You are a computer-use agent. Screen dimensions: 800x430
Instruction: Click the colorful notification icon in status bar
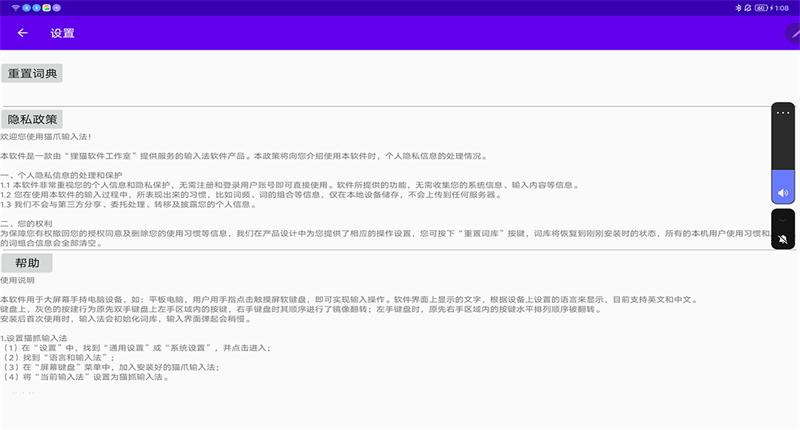[46, 6]
